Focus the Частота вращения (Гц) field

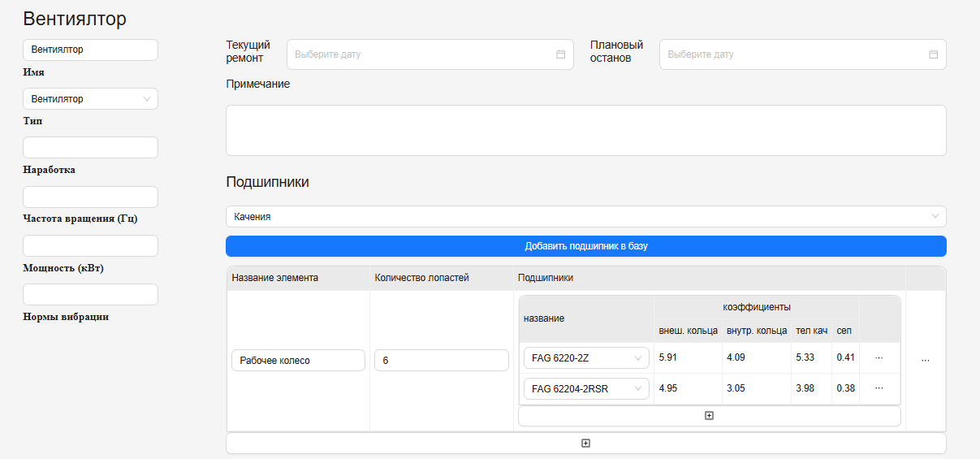coord(90,197)
